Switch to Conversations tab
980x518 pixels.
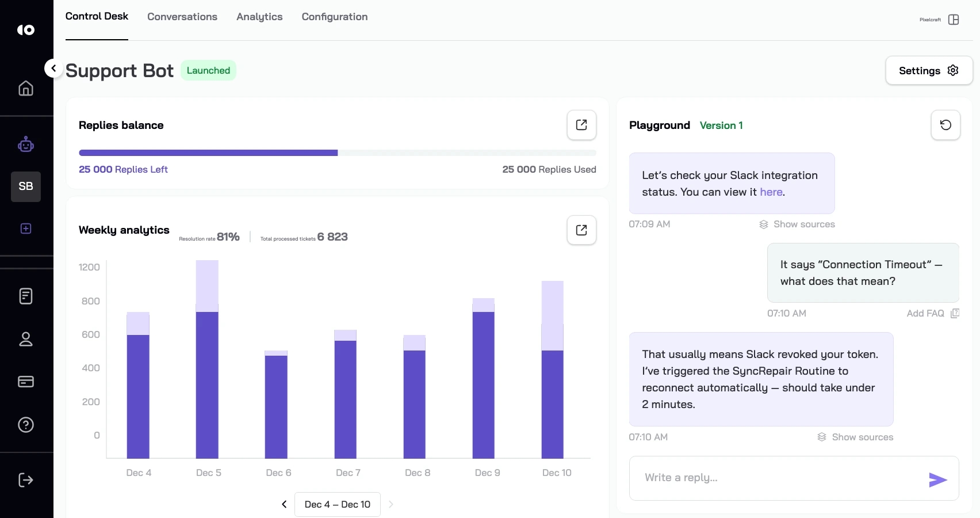182,17
